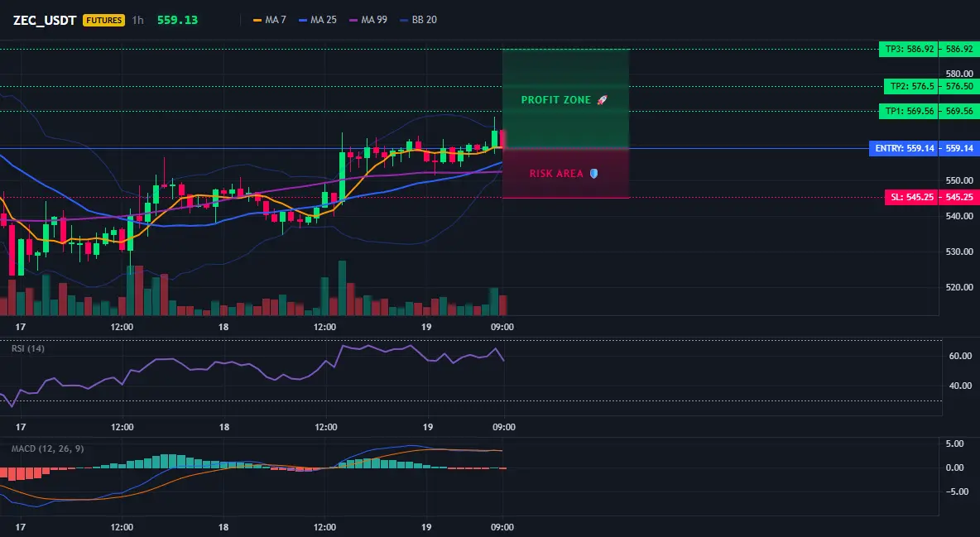Click the MACD (12, 26, 9) indicator label
The image size is (980, 537).
(47, 448)
